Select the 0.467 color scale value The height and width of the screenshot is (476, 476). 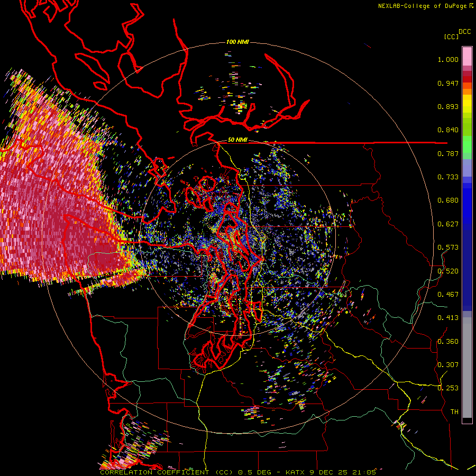pos(448,295)
